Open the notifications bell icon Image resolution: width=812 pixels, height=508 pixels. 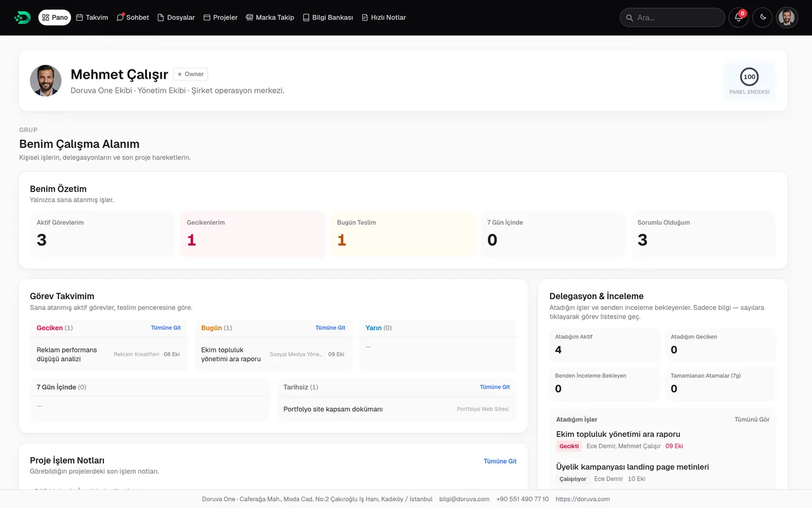point(738,18)
